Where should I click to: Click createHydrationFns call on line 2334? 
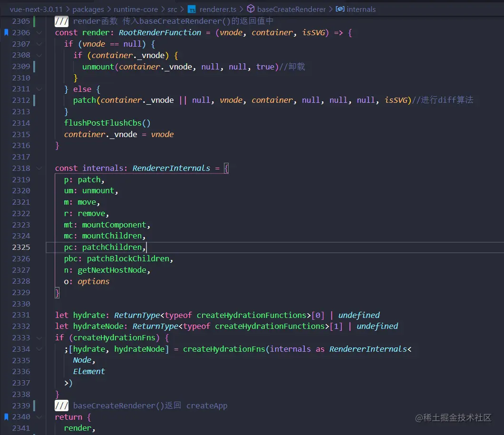(224, 349)
